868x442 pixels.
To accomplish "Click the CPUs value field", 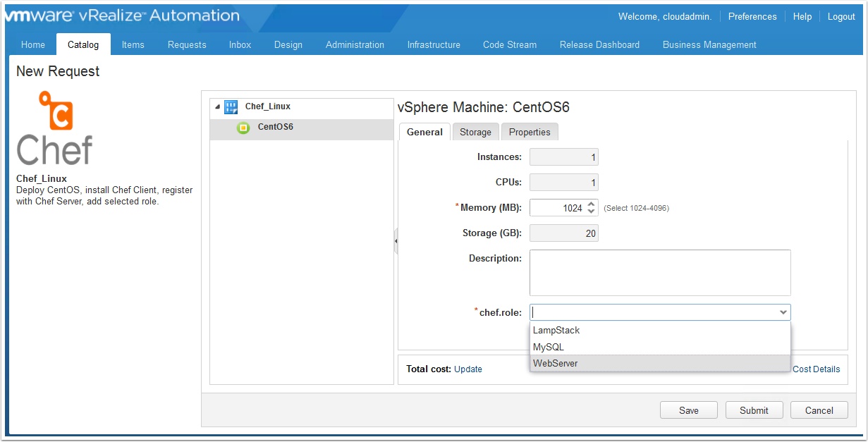I will 564,183.
